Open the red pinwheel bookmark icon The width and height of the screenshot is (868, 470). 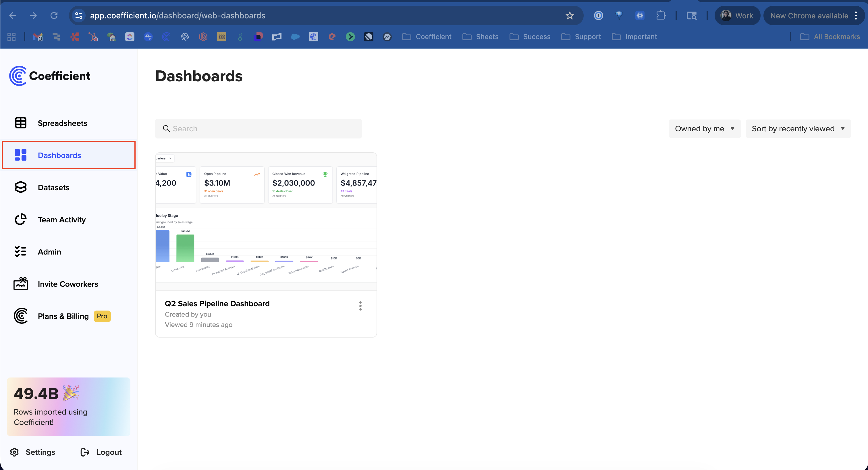pos(75,37)
